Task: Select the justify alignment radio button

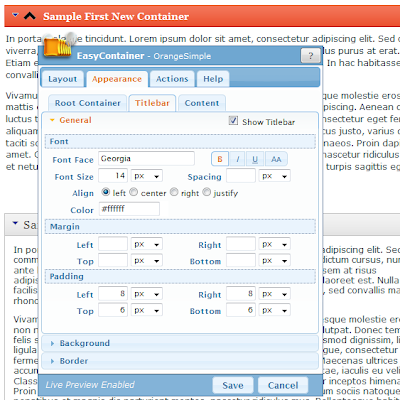Action: point(207,192)
